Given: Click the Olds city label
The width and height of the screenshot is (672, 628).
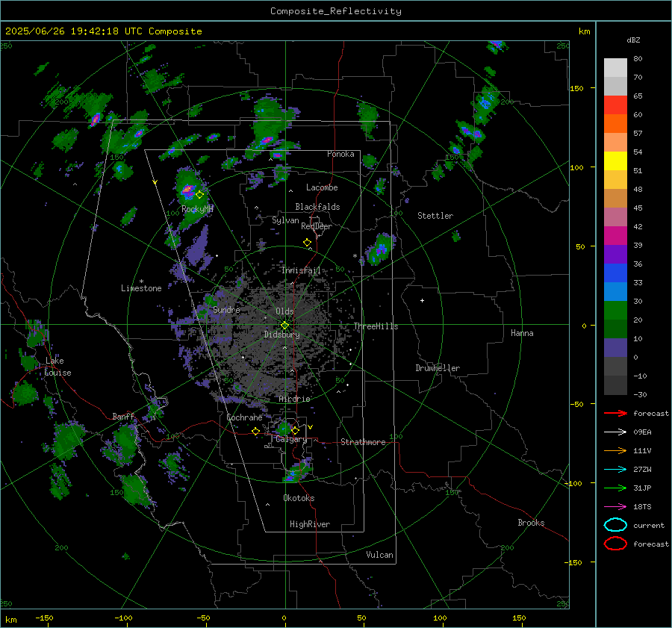Looking at the screenshot, I should pyautogui.click(x=284, y=311).
